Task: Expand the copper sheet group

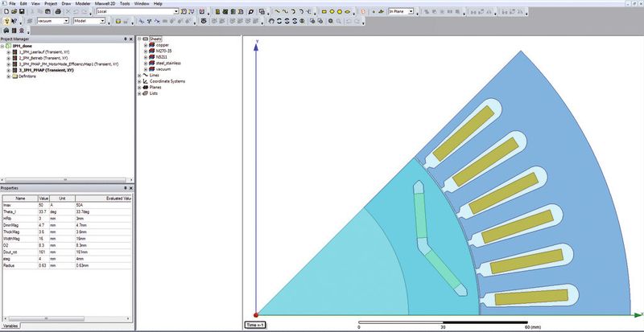Action: coord(146,45)
